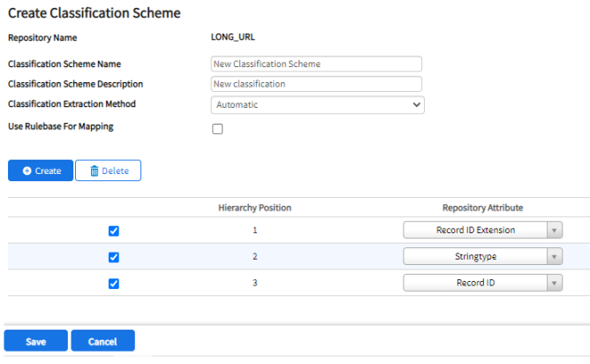This screenshot has height=364, width=590.
Task: Focus the Classification Scheme Description field
Action: (x=316, y=84)
